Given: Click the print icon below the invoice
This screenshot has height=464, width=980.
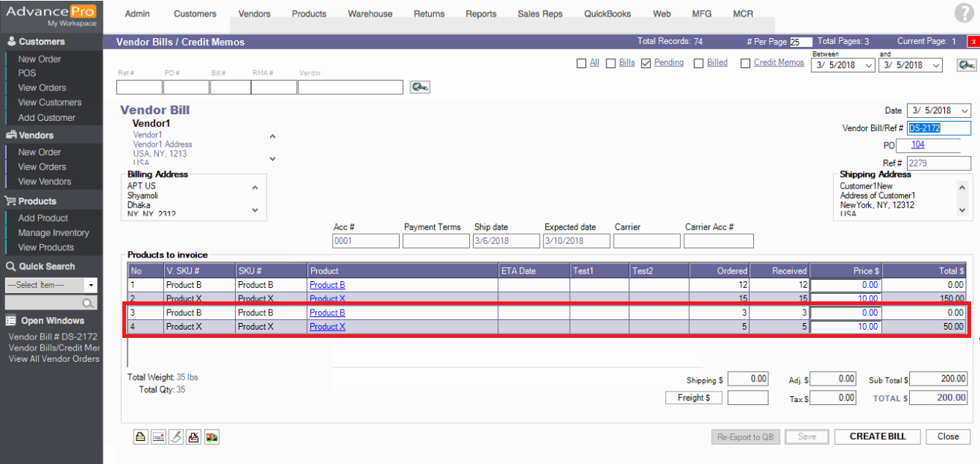Looking at the screenshot, I should tap(140, 437).
